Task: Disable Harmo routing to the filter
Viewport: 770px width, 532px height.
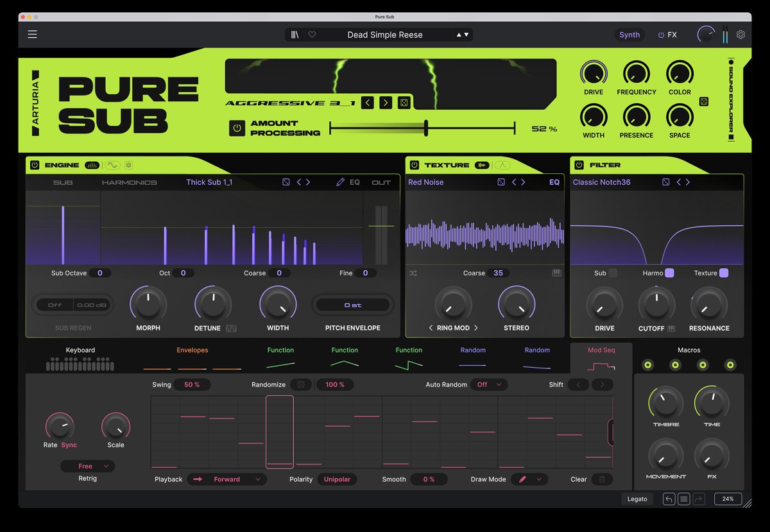Action: (x=669, y=273)
